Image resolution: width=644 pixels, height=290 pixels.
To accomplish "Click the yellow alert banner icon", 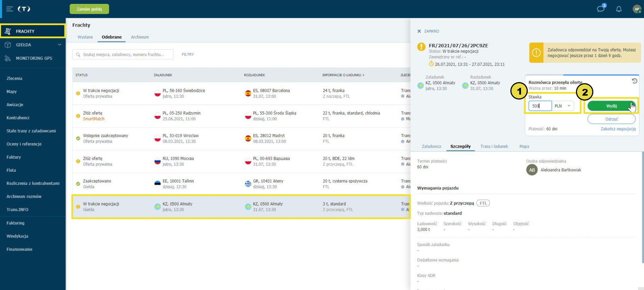I will point(537,53).
